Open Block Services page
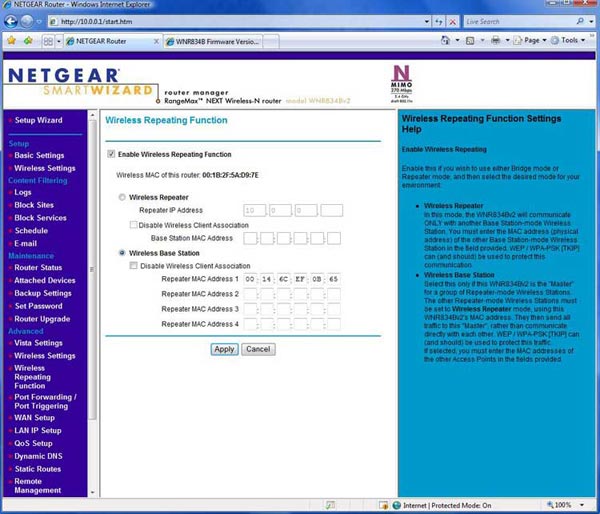 pos(40,218)
